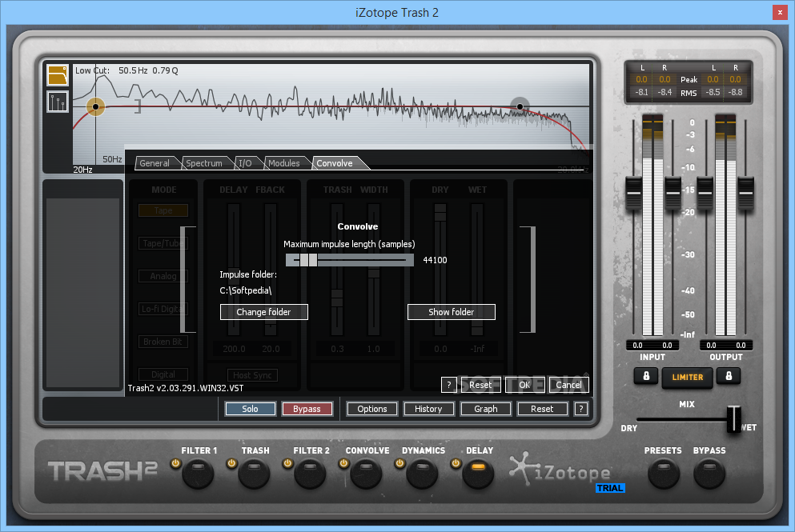The height and width of the screenshot is (532, 795).
Task: Click the left input gain fader
Action: (634, 193)
